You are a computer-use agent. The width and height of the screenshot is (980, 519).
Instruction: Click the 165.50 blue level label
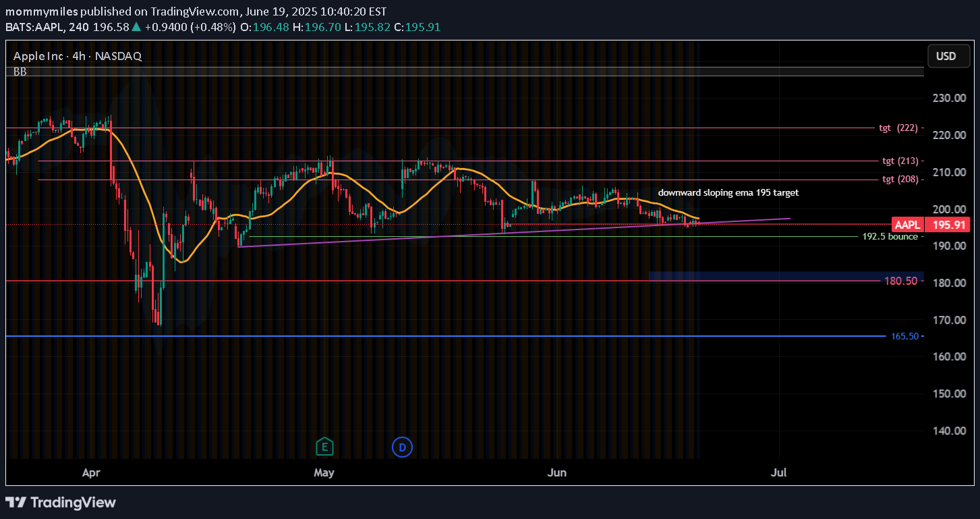coord(904,335)
